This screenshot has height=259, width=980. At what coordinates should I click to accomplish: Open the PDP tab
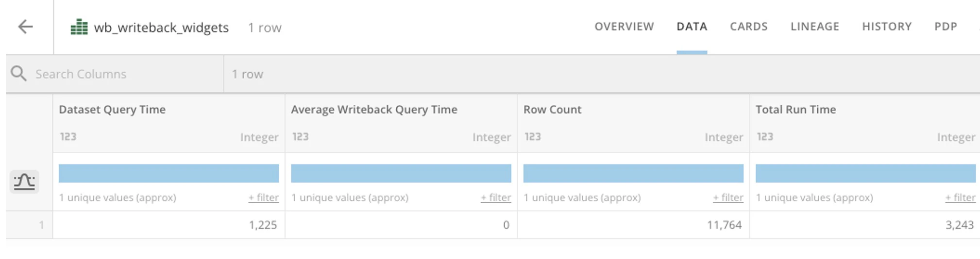[946, 27]
